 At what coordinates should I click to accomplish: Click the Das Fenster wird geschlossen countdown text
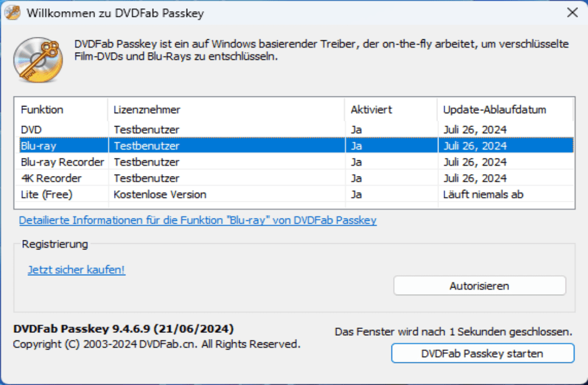[x=454, y=332]
